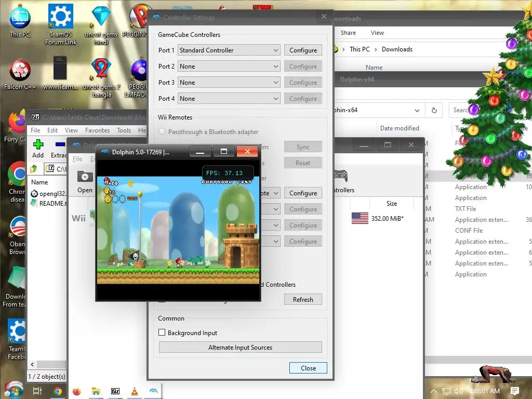Click Date modified column header
The image size is (532, 399).
click(x=400, y=128)
